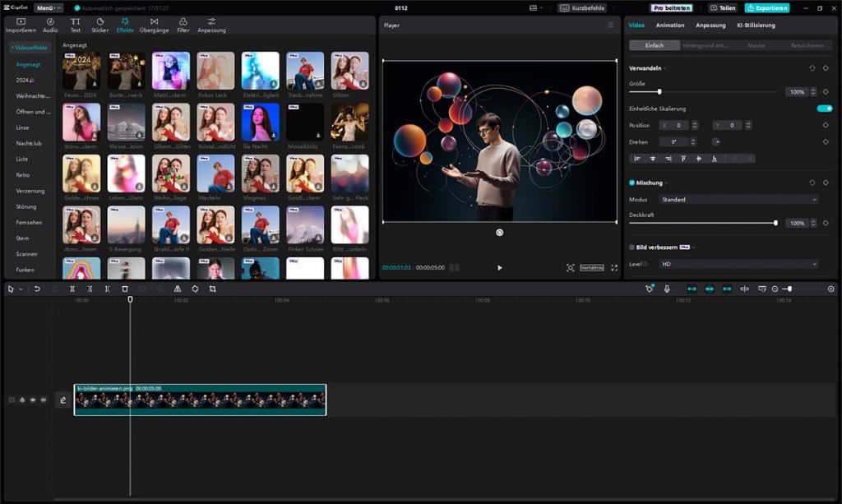Click the mirror flip icon in timeline toolbar

[177, 289]
